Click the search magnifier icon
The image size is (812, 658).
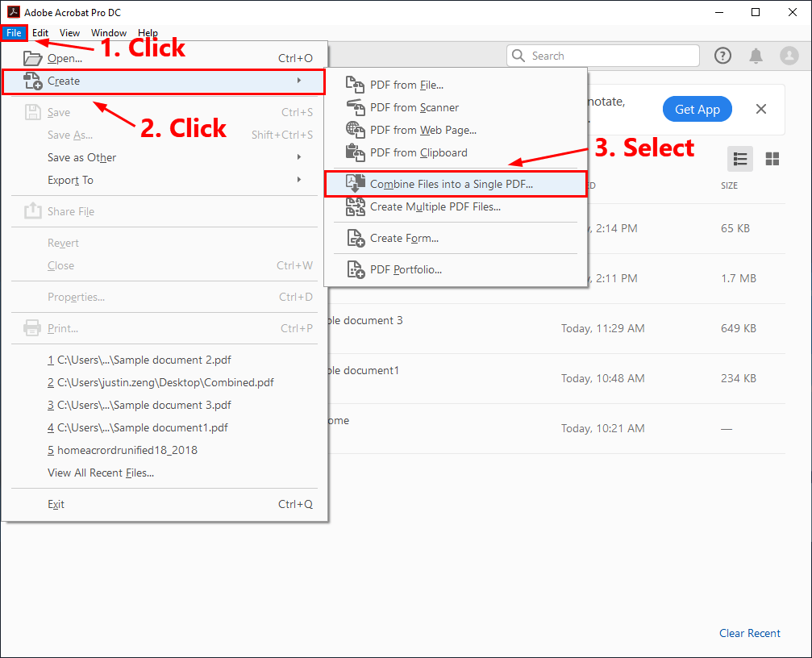518,56
